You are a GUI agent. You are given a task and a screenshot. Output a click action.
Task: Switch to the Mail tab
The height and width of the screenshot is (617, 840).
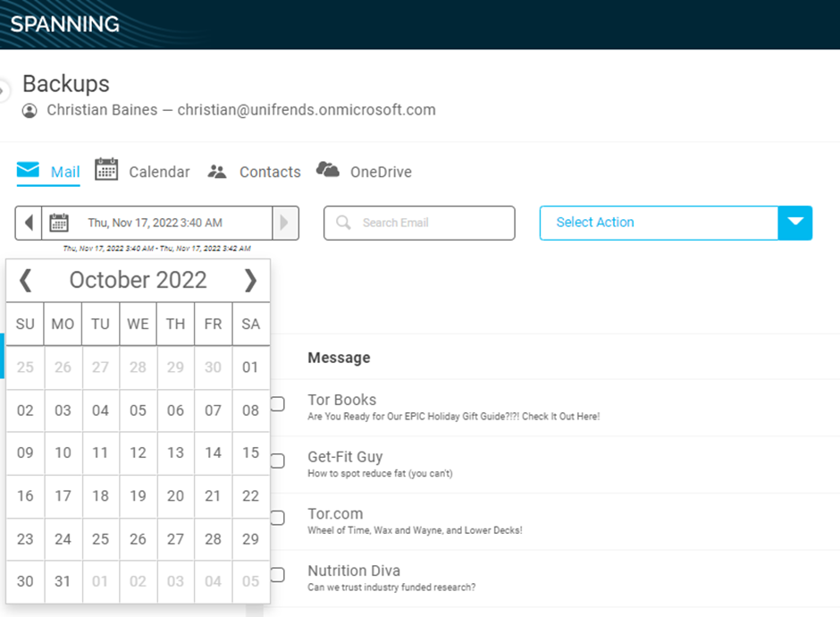coord(48,172)
